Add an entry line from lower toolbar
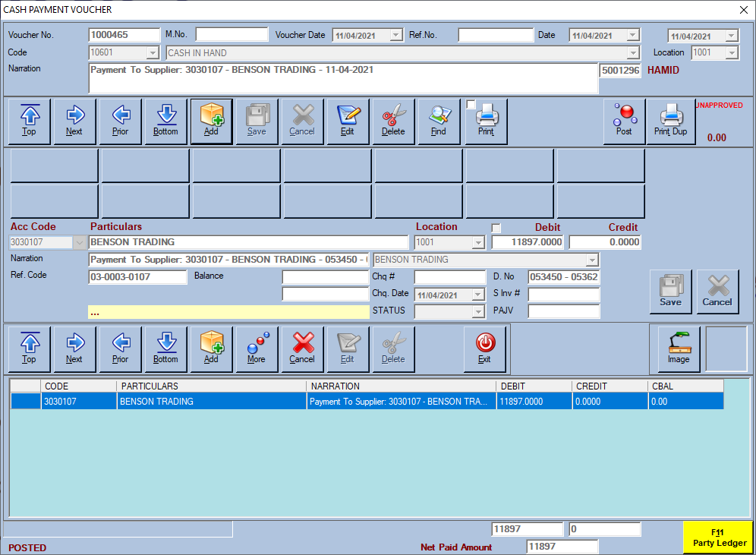 tap(211, 349)
